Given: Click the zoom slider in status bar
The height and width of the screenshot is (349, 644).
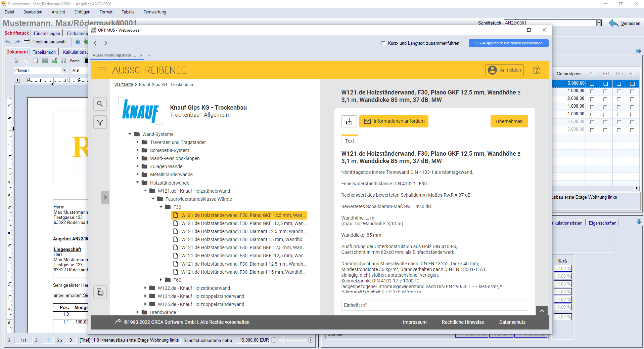Looking at the screenshot, I should tap(284, 340).
